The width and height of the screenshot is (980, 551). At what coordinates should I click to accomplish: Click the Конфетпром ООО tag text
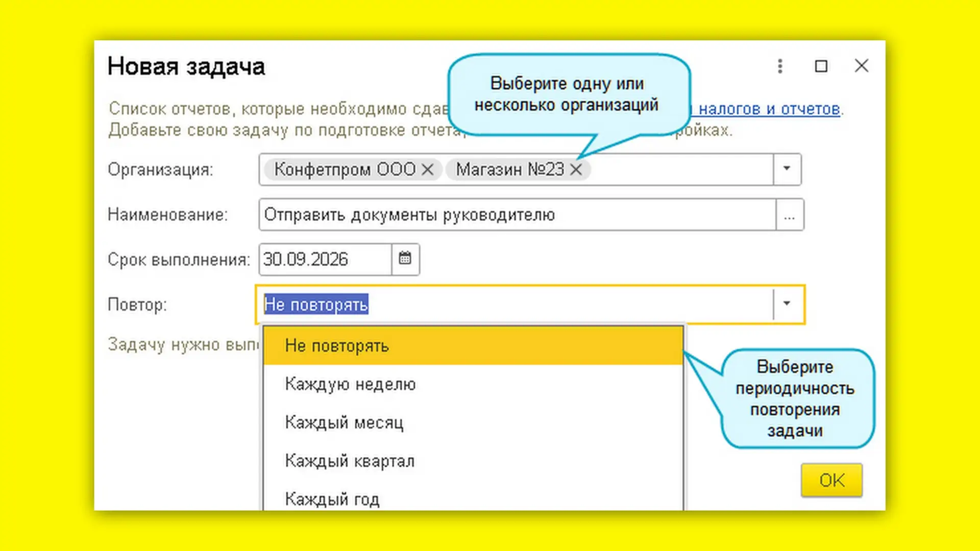(345, 169)
